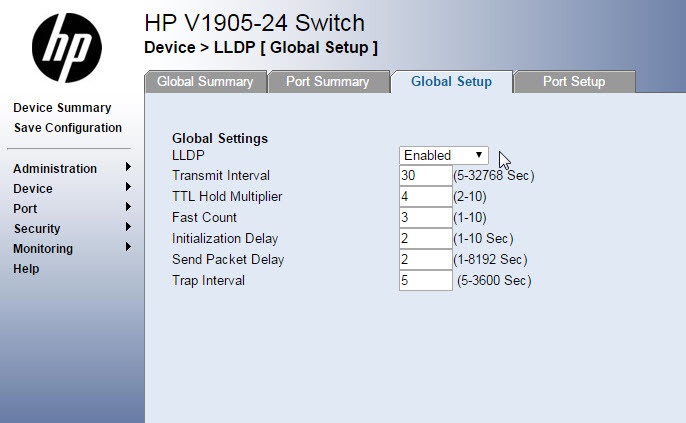The height and width of the screenshot is (423, 686).
Task: Click the 'Global Settings' heading
Action: click(220, 138)
